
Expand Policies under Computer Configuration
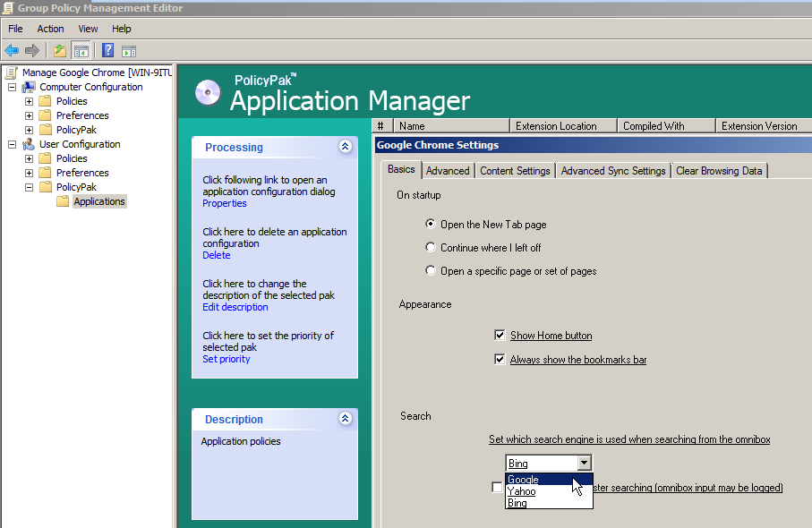click(x=29, y=101)
